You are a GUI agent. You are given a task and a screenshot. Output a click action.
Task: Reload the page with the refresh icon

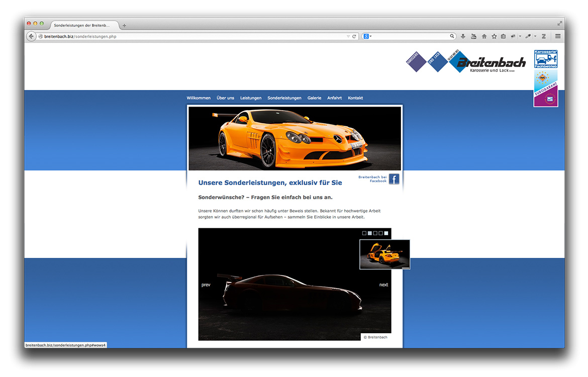pyautogui.click(x=354, y=36)
